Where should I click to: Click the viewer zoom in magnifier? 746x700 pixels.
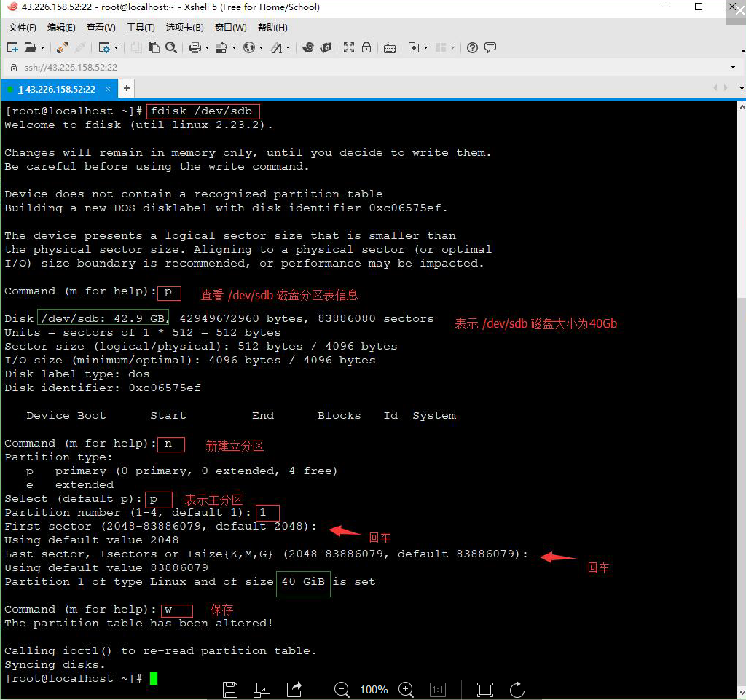(x=406, y=690)
